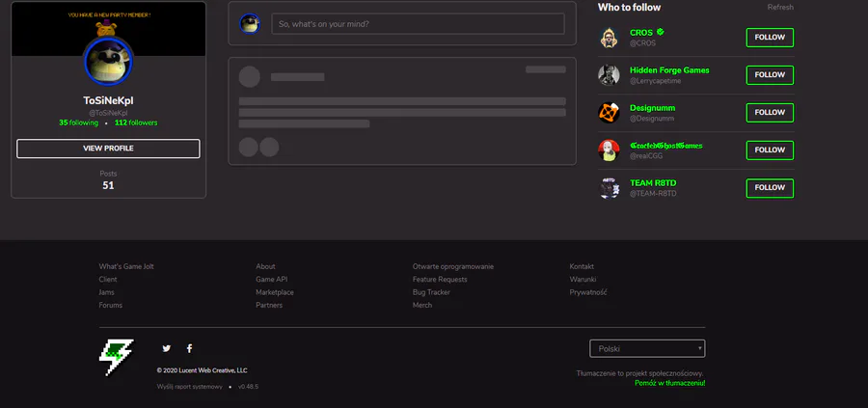
Task: Open the Bug Tracker link
Action: 431,292
